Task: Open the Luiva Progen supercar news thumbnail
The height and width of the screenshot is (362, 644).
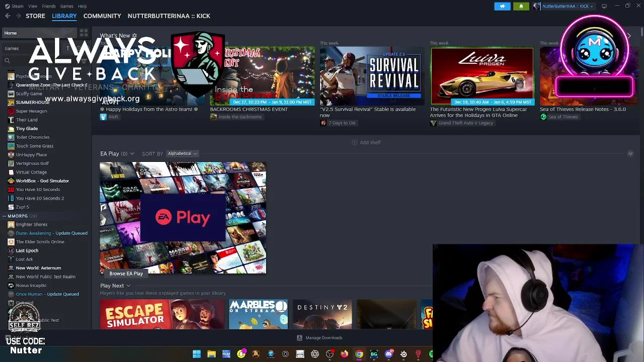Action: [482, 76]
